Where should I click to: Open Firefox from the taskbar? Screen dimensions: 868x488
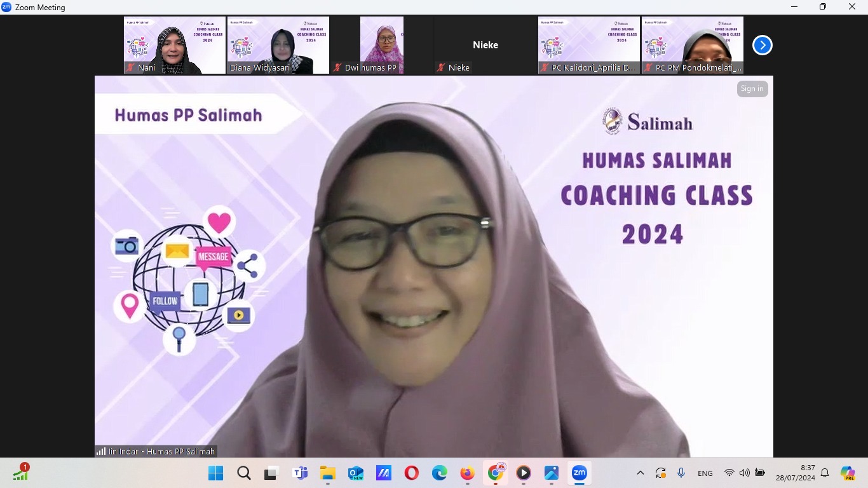tap(468, 473)
